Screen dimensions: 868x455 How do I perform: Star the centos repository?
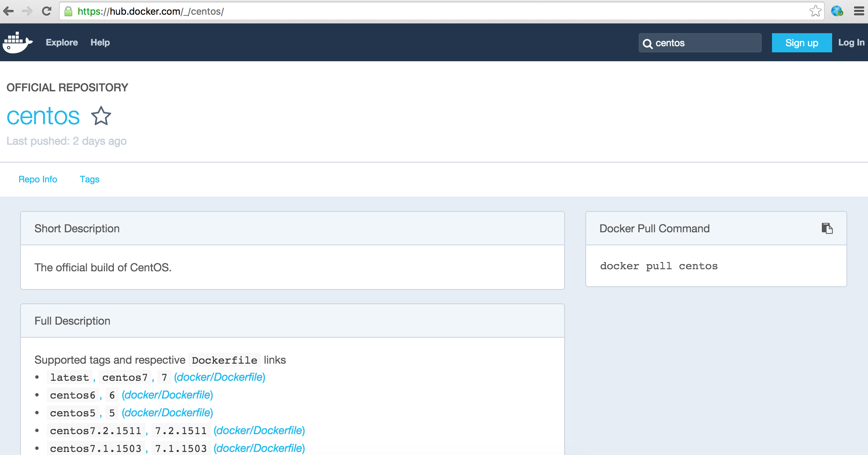[101, 116]
